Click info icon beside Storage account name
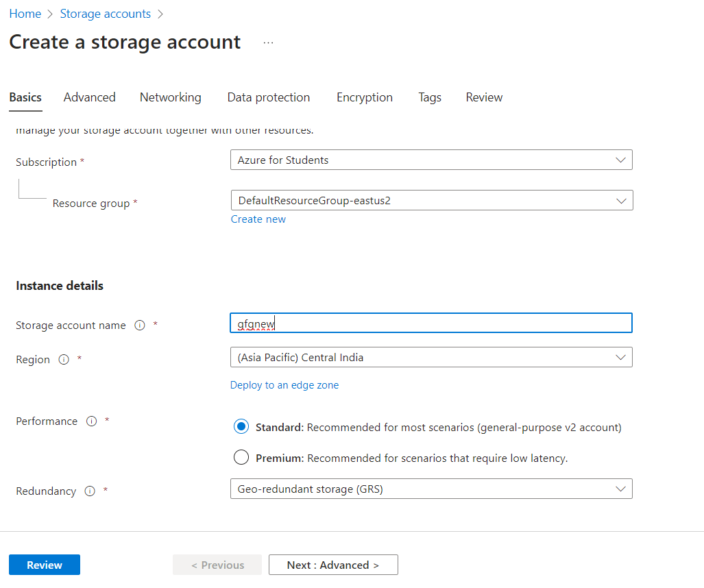The height and width of the screenshot is (588, 704). (140, 326)
